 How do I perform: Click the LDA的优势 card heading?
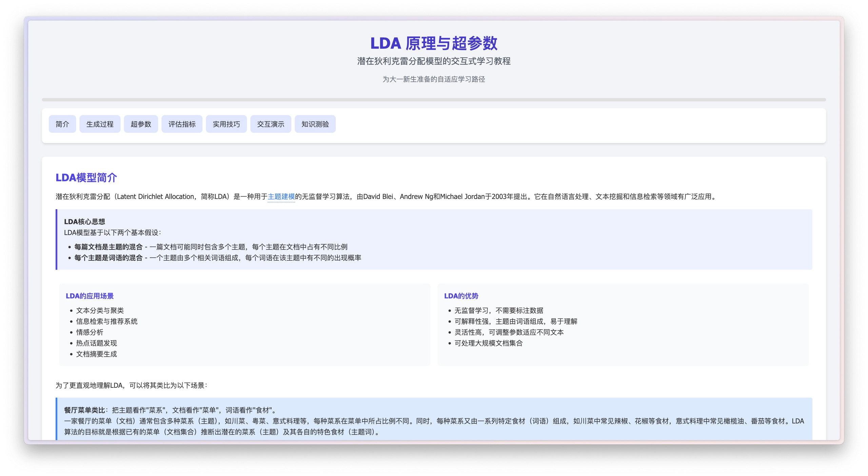point(461,296)
